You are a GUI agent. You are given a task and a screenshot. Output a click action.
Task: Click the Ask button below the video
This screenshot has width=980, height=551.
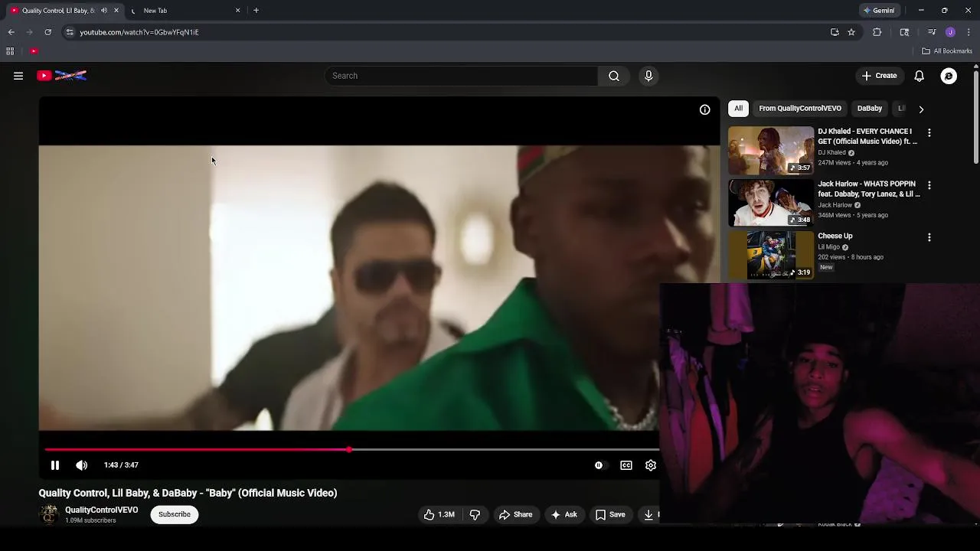(563, 514)
